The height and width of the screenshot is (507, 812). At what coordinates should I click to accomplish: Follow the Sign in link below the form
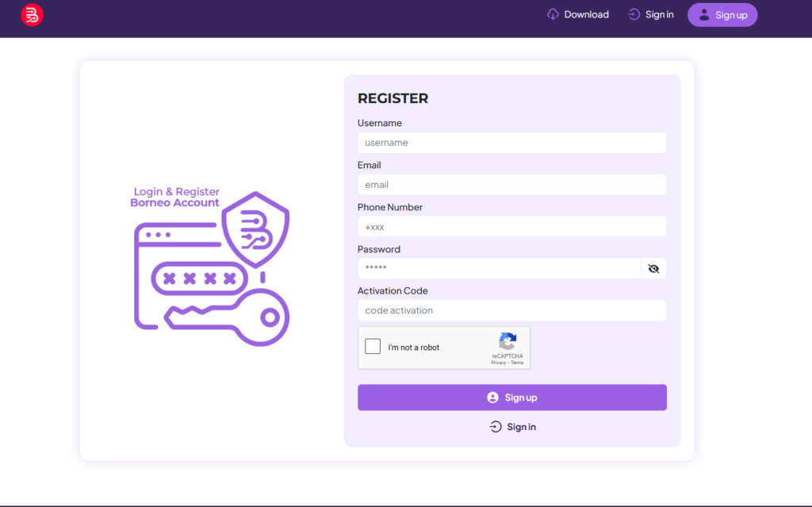point(521,427)
